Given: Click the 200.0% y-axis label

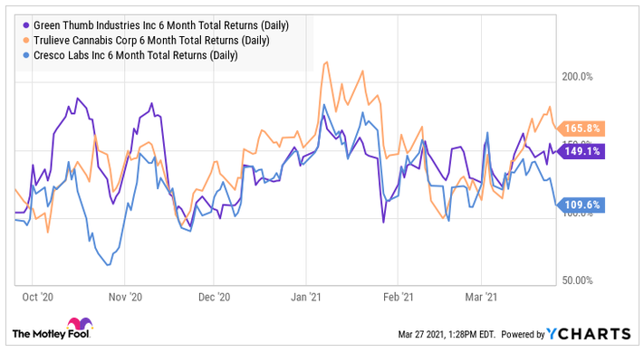Looking at the screenshot, I should (578, 77).
